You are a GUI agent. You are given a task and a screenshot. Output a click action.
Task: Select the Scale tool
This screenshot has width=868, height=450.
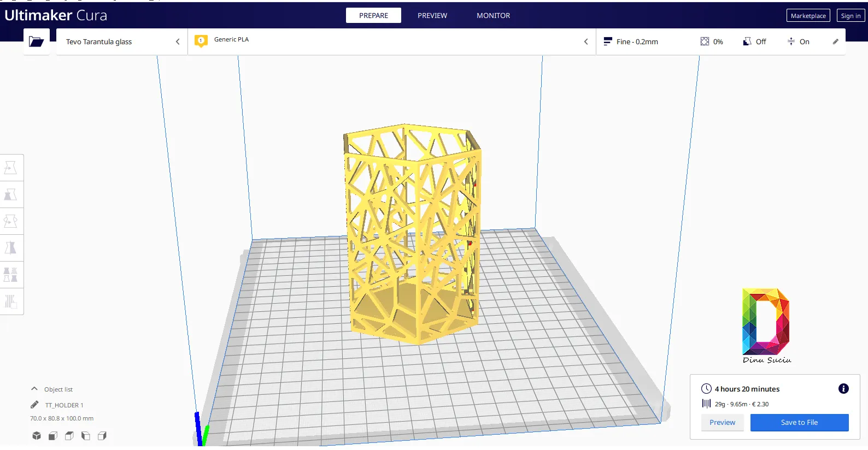(x=11, y=194)
